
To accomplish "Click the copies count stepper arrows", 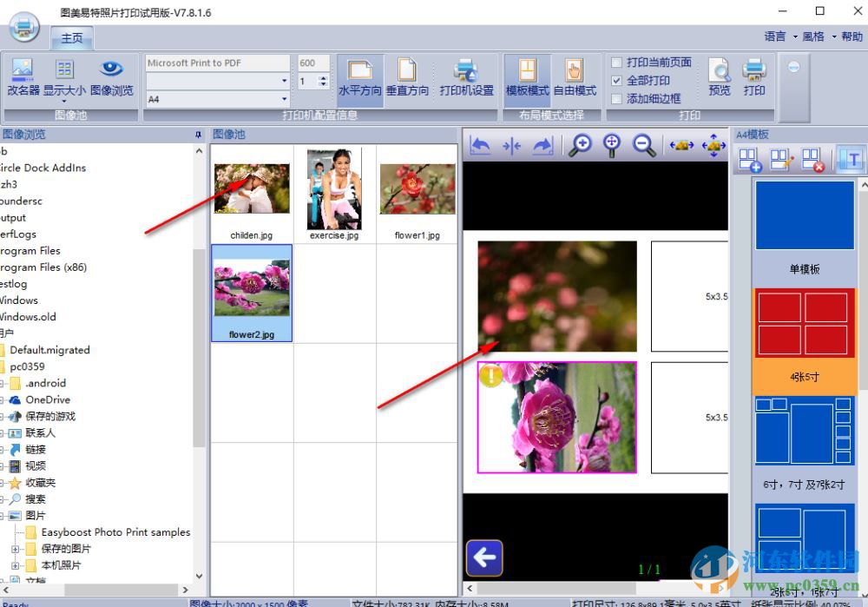I will pos(323,82).
